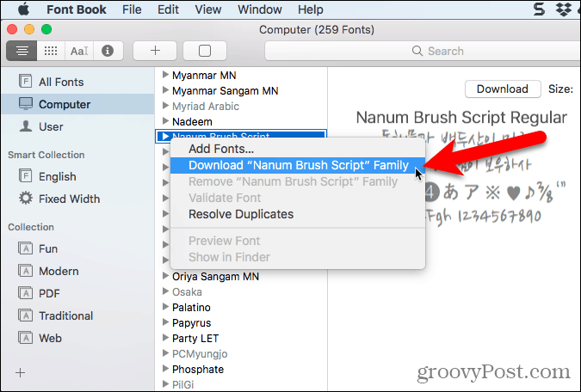Select the Oriya Sangam MN font name
Viewport: 581px width, 392px height.
[x=216, y=277]
